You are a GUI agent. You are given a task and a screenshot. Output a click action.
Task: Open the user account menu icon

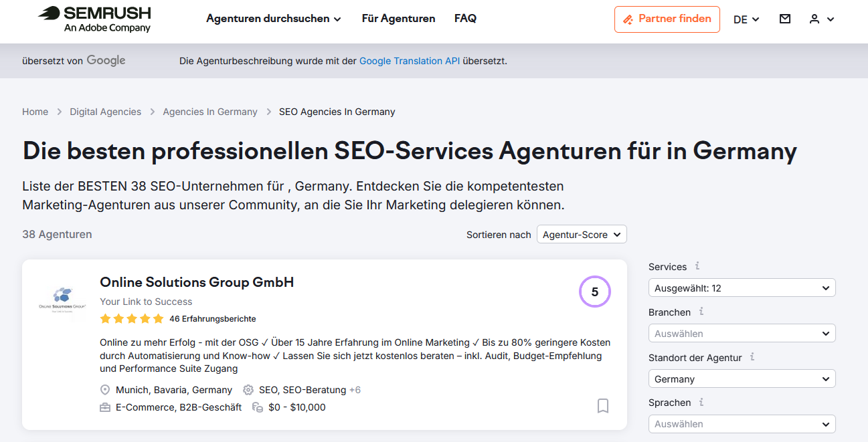pos(822,19)
